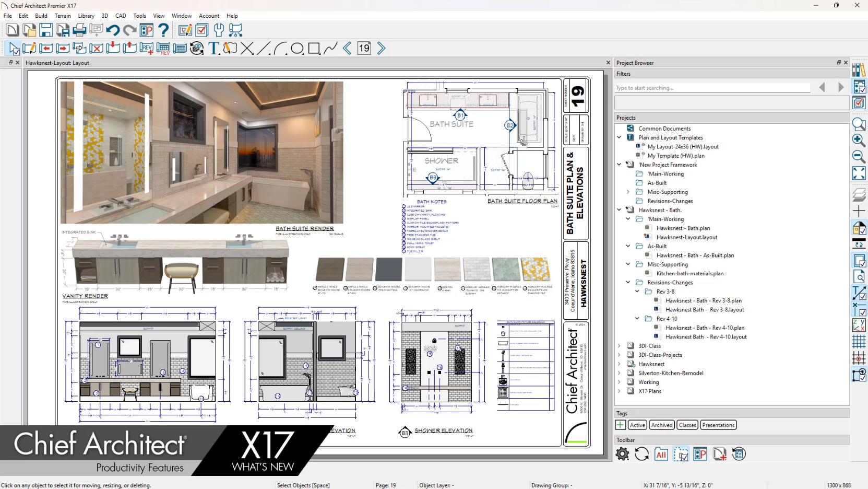Select Hawksnest - Bath - As-Built.plan file
Screen dimensions: 868x489
695,255
